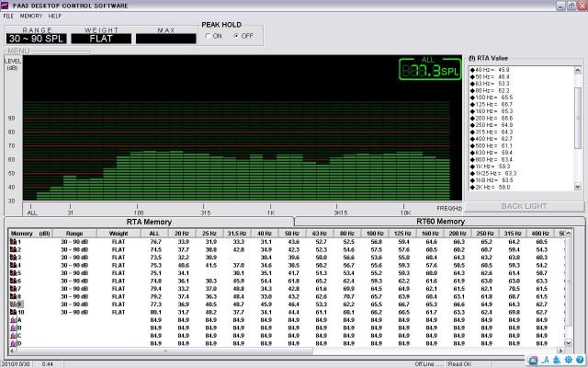The width and height of the screenshot is (588, 368).
Task: Select memory slot 3 icon in RTA Memory
Action: (14, 258)
